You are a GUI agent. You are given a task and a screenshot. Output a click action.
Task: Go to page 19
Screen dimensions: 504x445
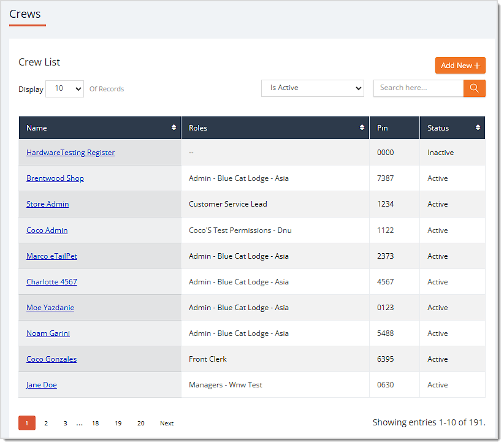coord(118,423)
